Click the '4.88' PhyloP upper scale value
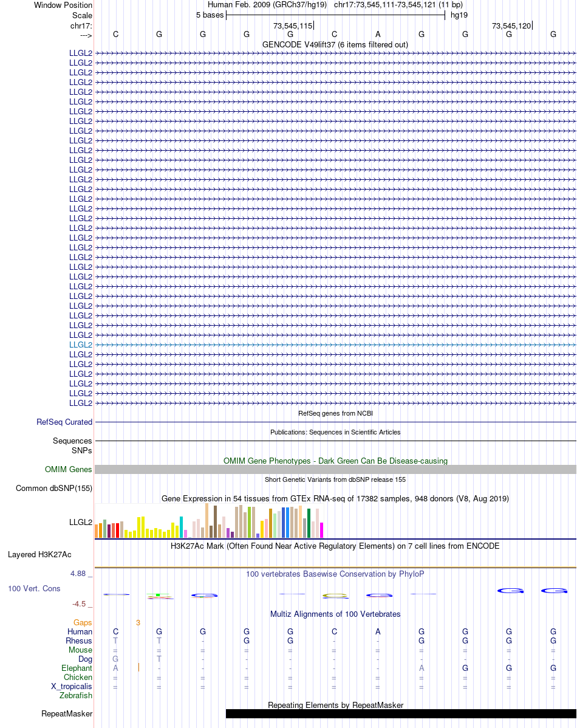 (x=78, y=574)
